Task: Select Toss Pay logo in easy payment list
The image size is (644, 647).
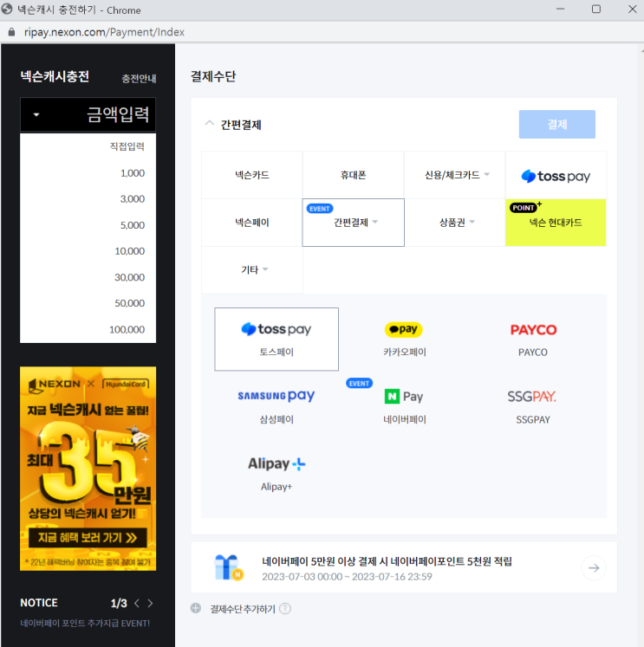Action: point(276,329)
